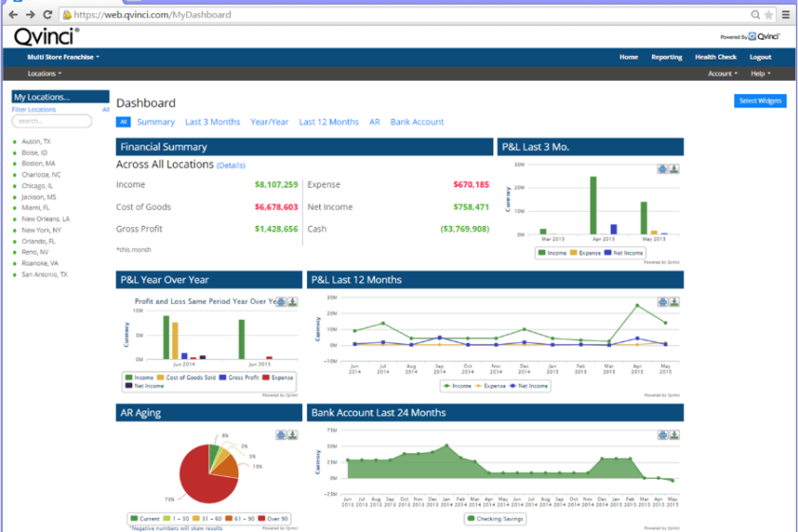798x532 pixels.
Task: Switch to the Last 3 Months tab
Action: coord(212,123)
